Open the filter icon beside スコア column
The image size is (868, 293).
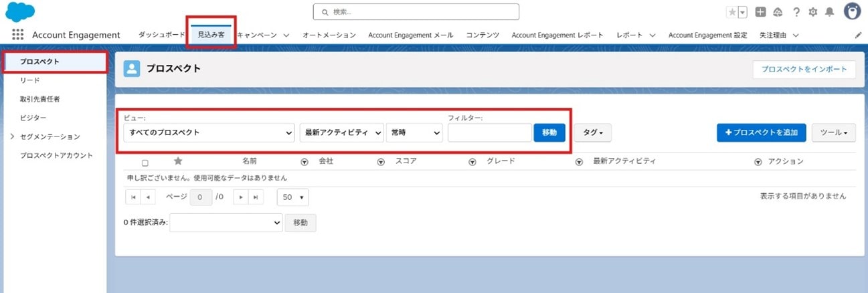pyautogui.click(x=381, y=161)
